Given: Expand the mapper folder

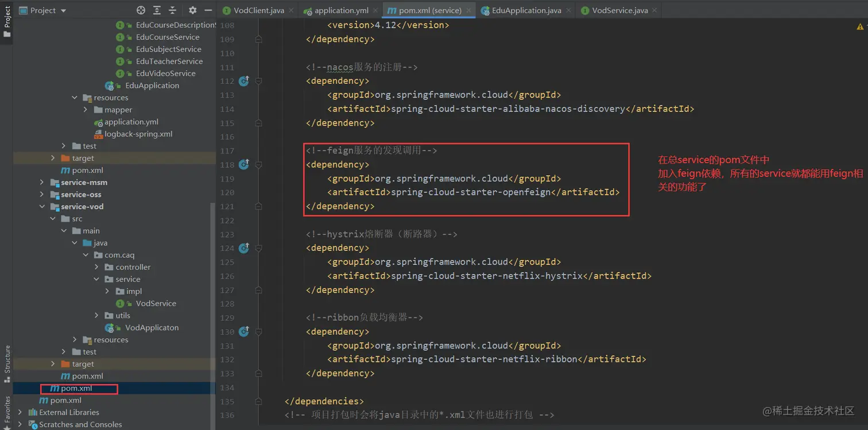Looking at the screenshot, I should point(85,110).
